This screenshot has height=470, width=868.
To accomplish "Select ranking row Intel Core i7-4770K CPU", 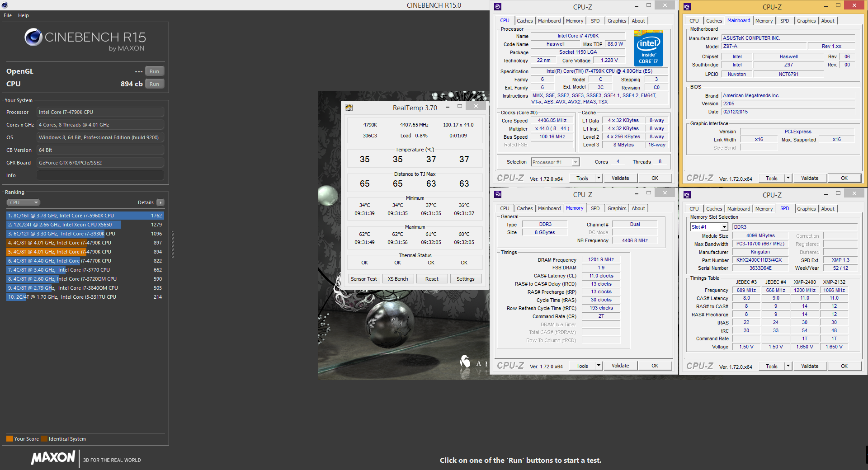I will (x=85, y=261).
